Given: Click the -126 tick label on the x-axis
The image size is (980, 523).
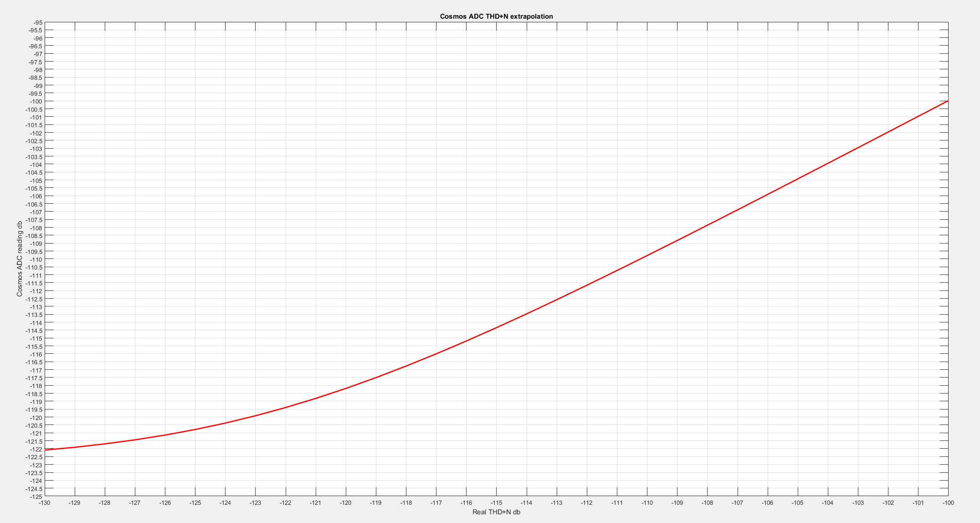Looking at the screenshot, I should coord(165,502).
